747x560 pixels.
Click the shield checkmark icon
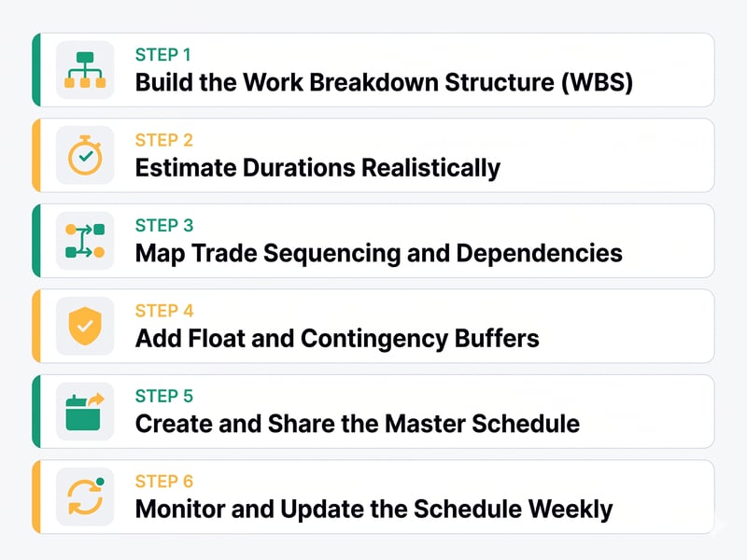point(85,327)
